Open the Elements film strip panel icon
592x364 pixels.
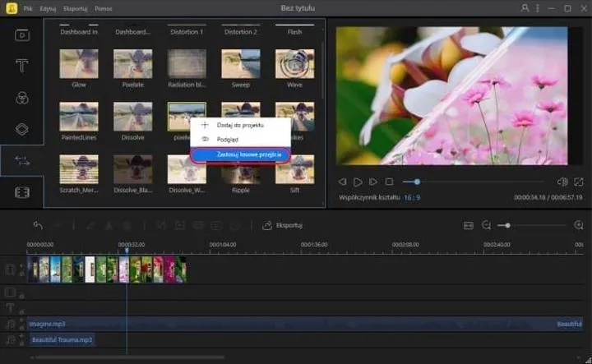coord(22,192)
